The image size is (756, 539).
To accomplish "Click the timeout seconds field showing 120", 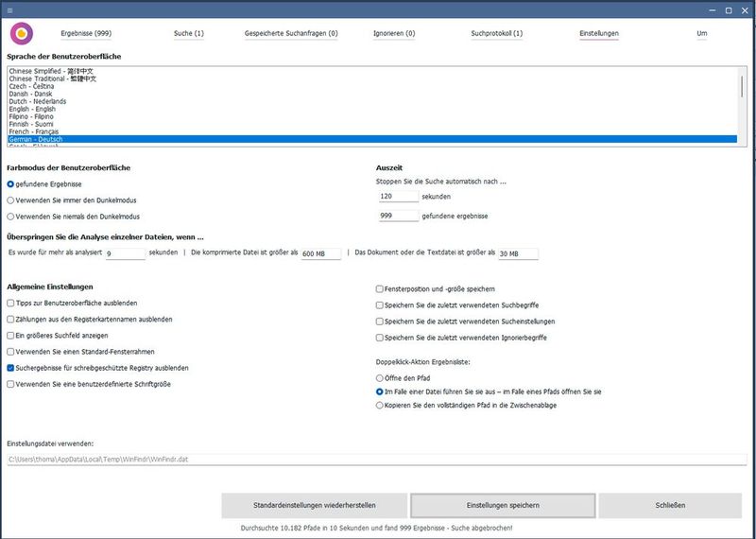I will point(397,197).
